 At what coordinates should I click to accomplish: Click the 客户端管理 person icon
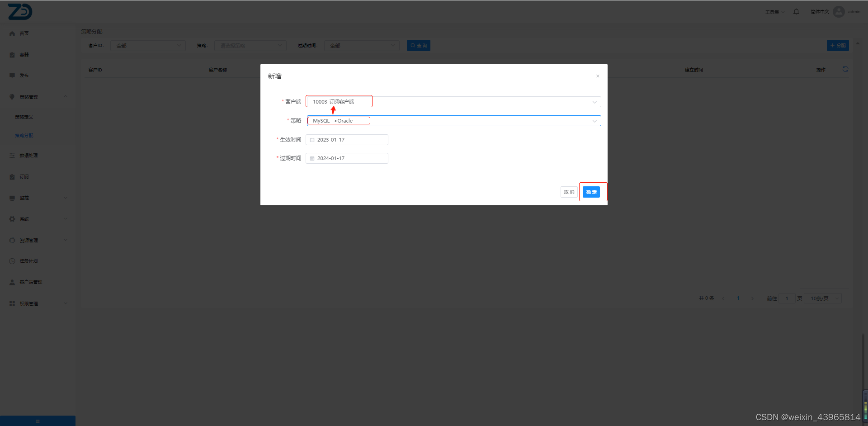point(12,282)
